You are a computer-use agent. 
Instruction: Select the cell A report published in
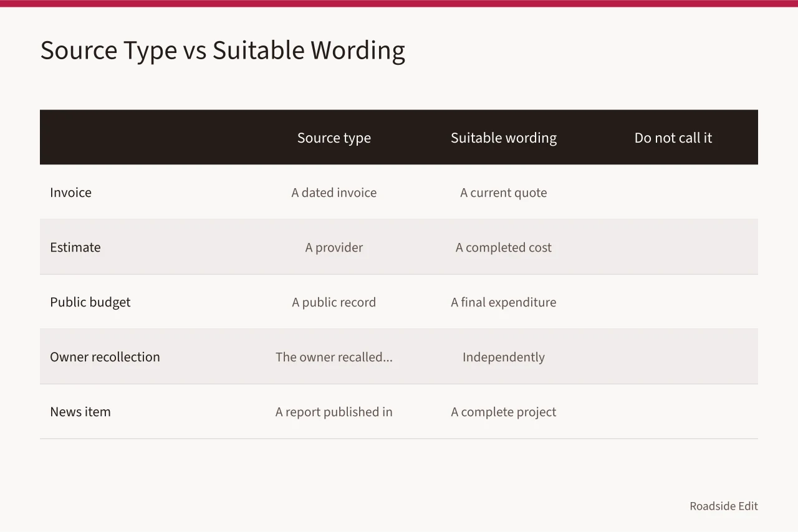tap(334, 412)
